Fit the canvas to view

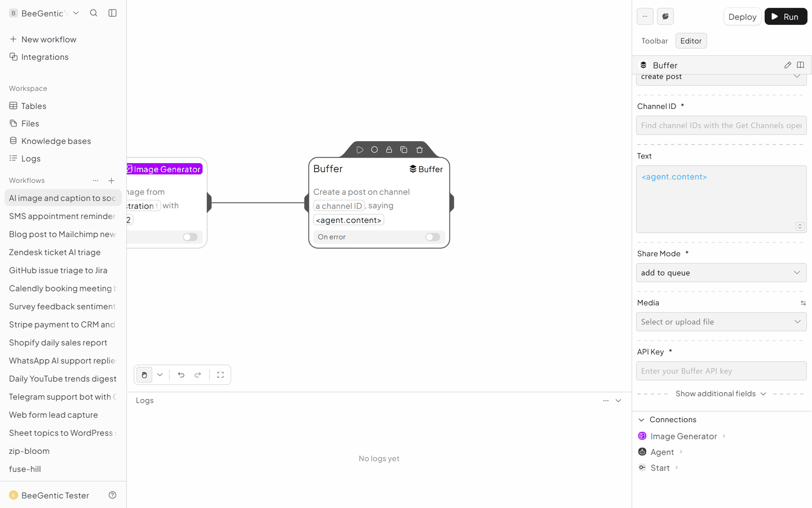pyautogui.click(x=220, y=375)
